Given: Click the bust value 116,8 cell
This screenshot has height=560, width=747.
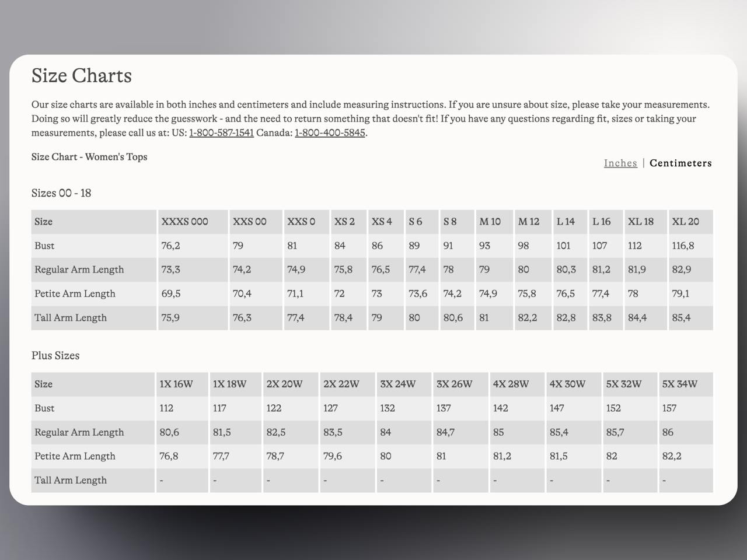Looking at the screenshot, I should point(683,246).
